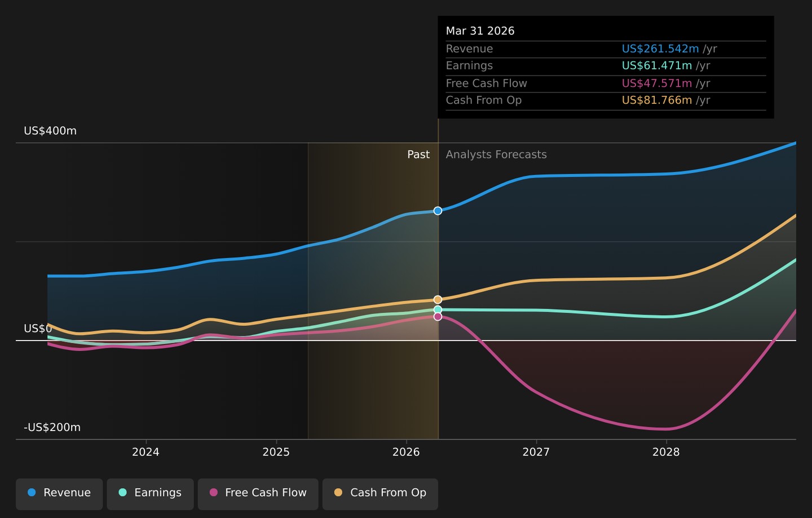Click the Past label on the chart

click(x=418, y=154)
